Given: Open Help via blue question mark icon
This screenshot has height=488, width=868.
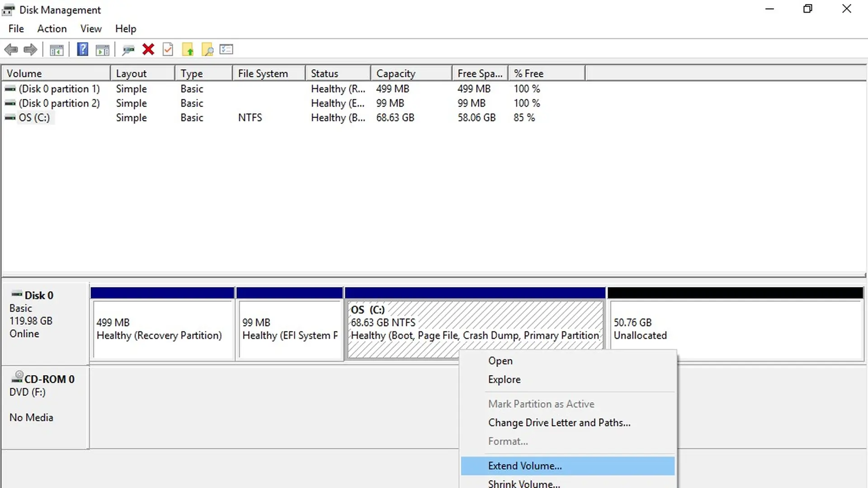Looking at the screenshot, I should [82, 49].
